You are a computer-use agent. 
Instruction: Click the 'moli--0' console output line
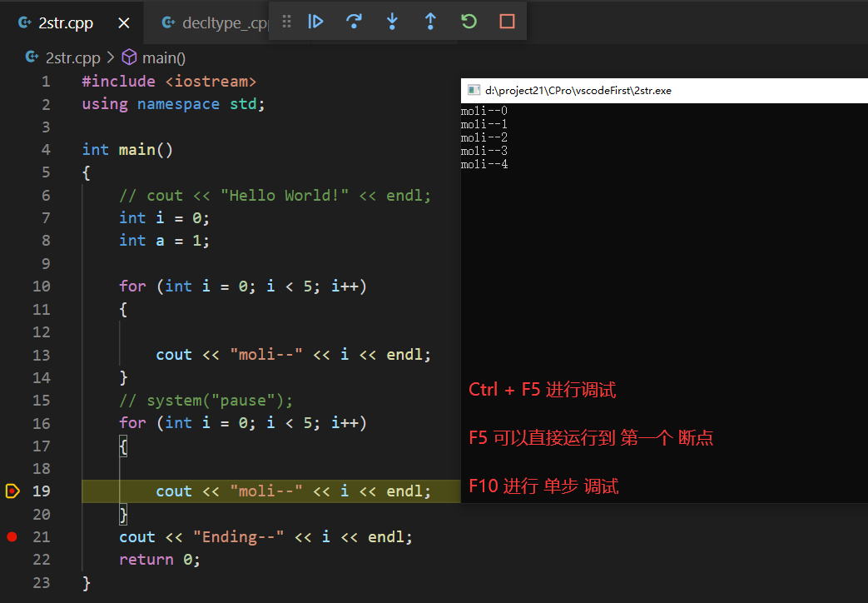pyautogui.click(x=484, y=111)
